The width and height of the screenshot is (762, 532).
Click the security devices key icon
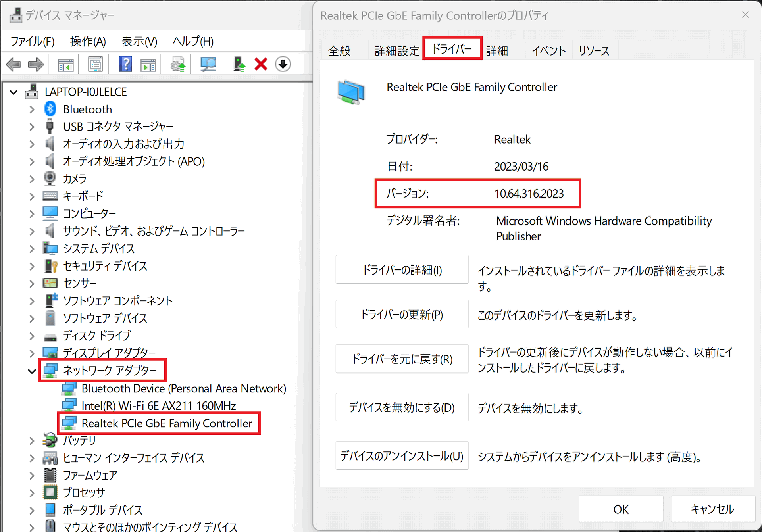point(51,266)
